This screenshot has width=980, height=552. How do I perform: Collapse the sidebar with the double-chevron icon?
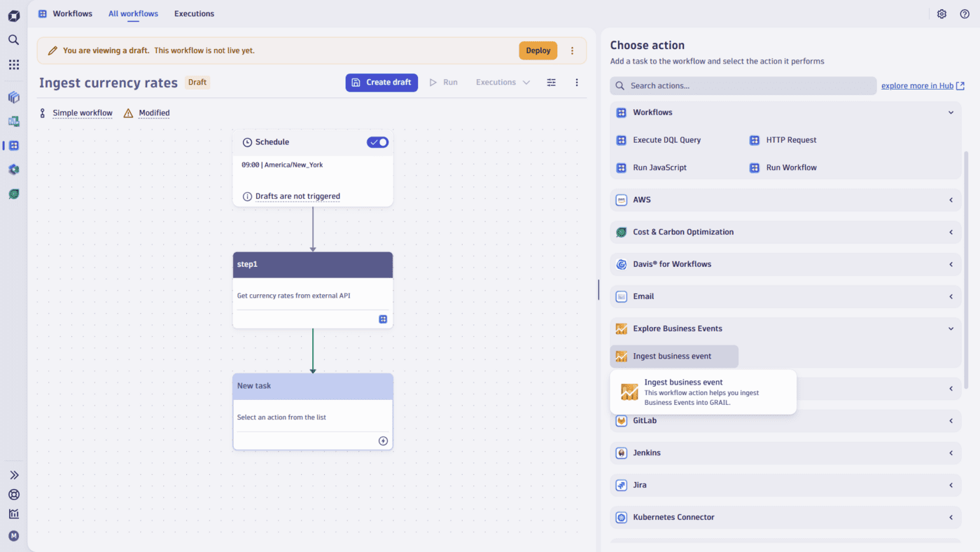[13, 474]
